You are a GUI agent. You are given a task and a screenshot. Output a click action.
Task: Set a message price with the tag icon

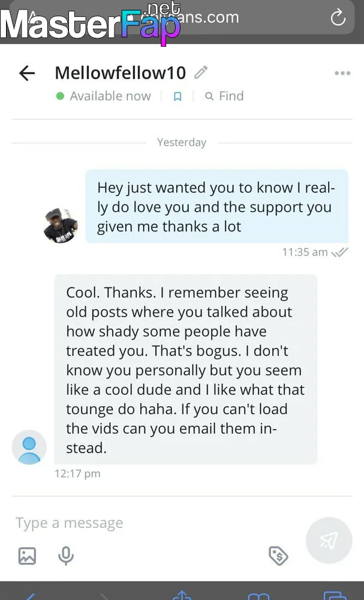pos(278,556)
